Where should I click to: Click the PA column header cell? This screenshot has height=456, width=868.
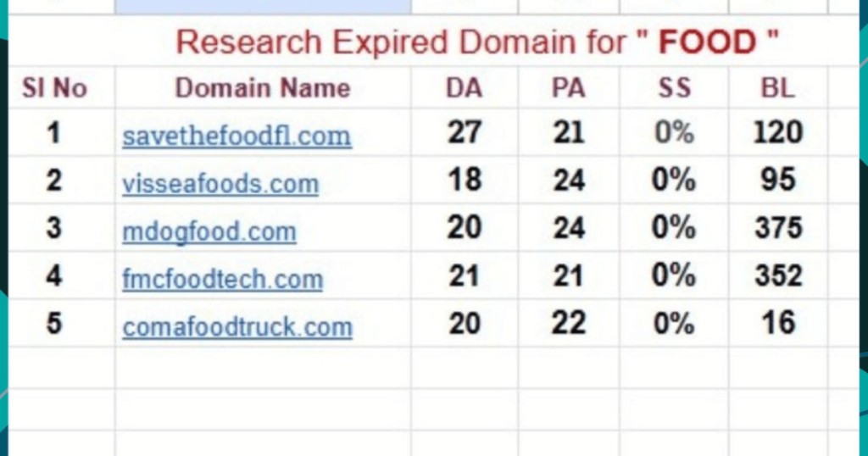click(568, 88)
